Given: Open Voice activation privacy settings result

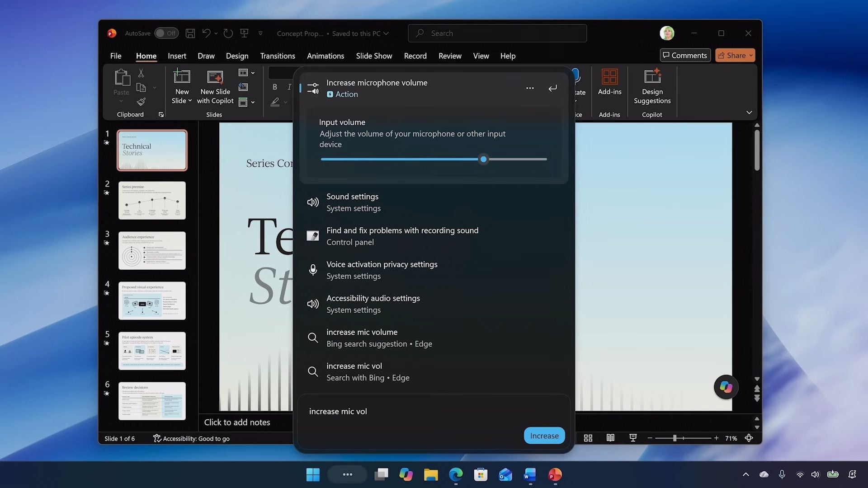Looking at the screenshot, I should (434, 270).
